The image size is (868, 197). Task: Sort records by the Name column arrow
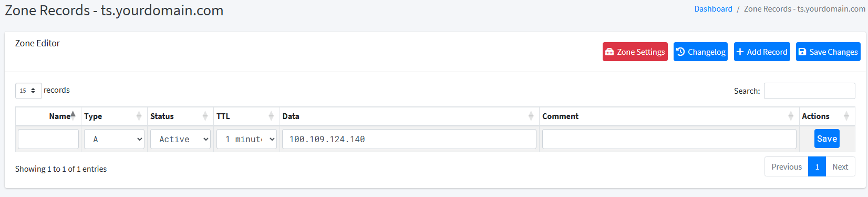tap(73, 114)
